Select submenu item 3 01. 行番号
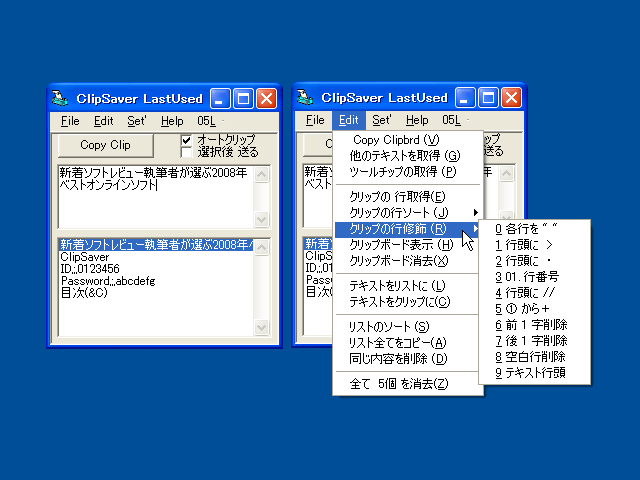640x480 pixels. [x=534, y=277]
